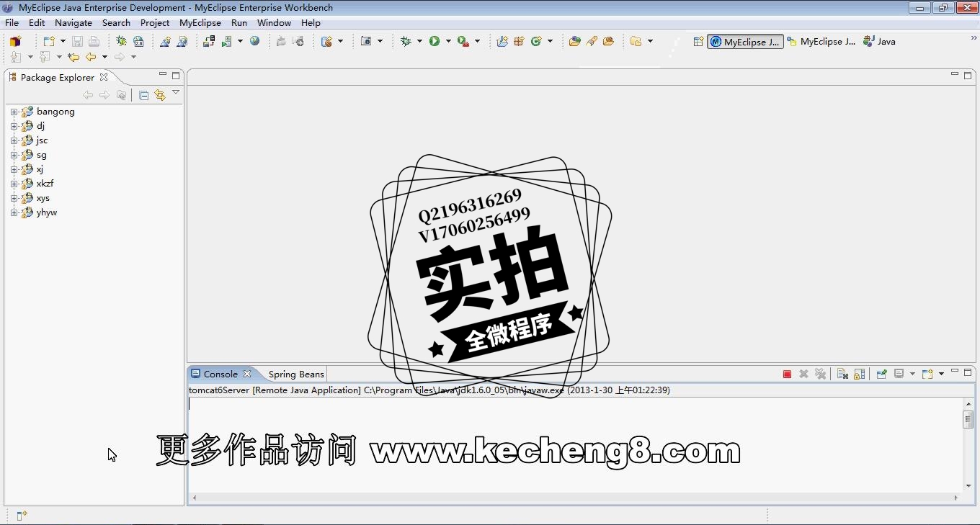980x525 pixels.
Task: Select the sg project
Action: click(x=41, y=155)
